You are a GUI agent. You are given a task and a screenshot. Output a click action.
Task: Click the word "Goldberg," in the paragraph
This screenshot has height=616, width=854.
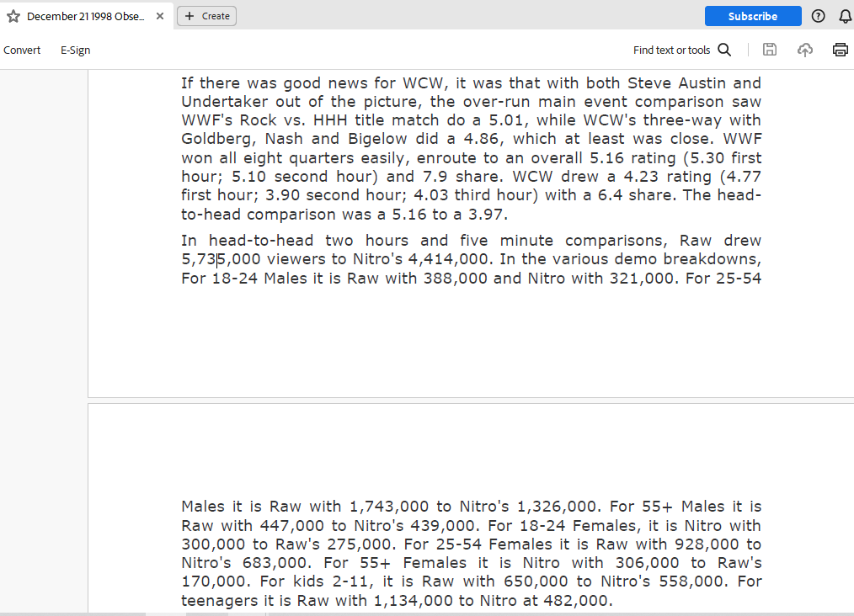point(218,140)
